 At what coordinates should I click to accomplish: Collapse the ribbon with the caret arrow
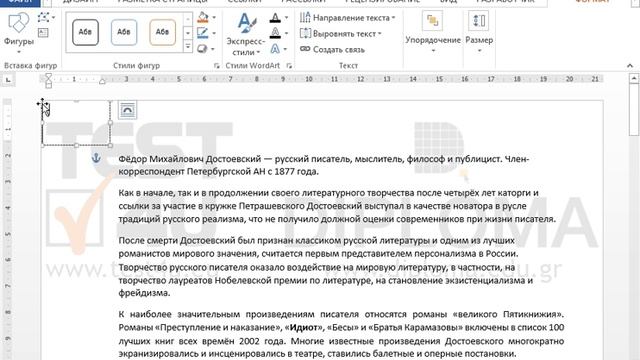(x=630, y=66)
